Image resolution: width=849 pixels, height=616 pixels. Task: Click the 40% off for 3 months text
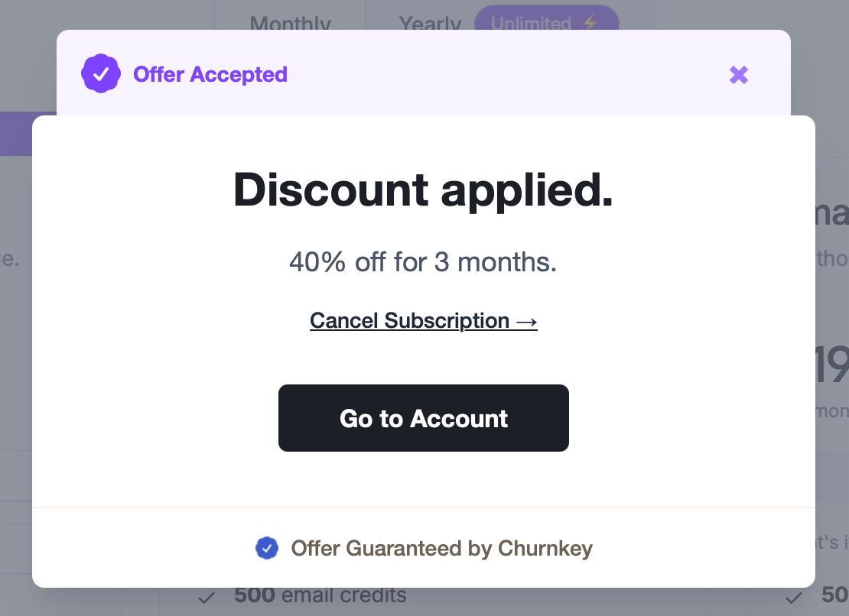coord(423,262)
